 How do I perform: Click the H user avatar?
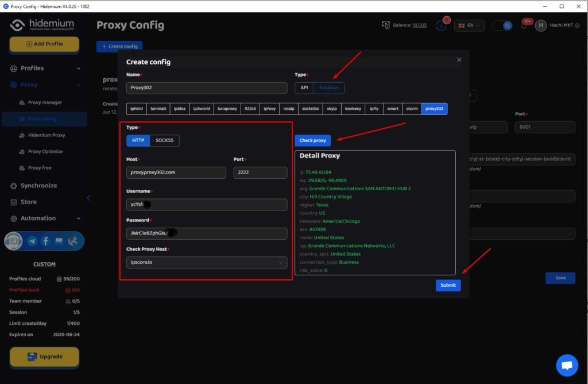(541, 25)
